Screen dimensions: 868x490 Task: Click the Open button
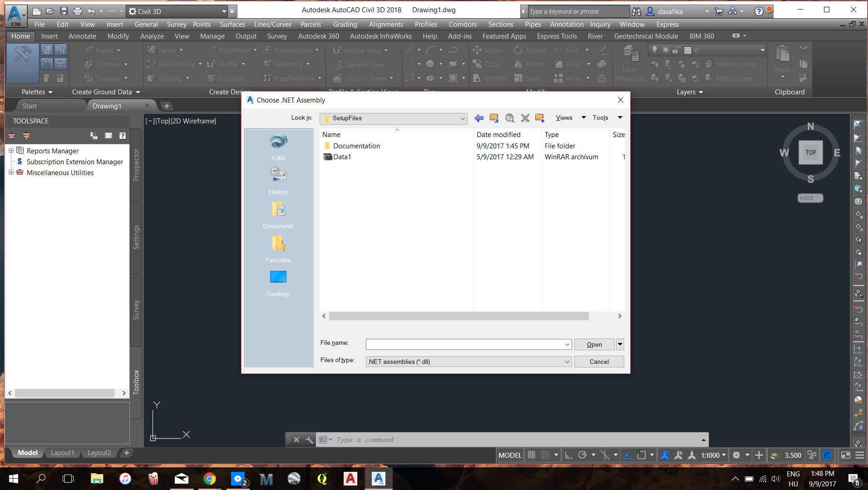tap(594, 344)
